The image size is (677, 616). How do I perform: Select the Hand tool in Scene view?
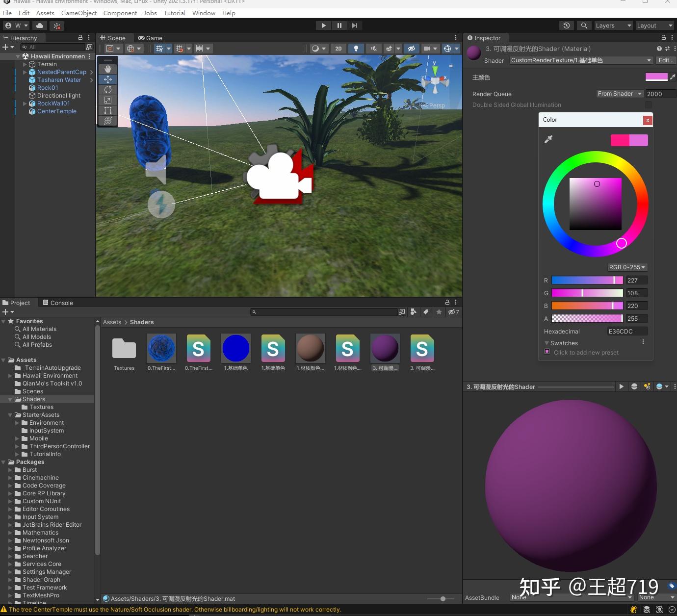[x=108, y=69]
